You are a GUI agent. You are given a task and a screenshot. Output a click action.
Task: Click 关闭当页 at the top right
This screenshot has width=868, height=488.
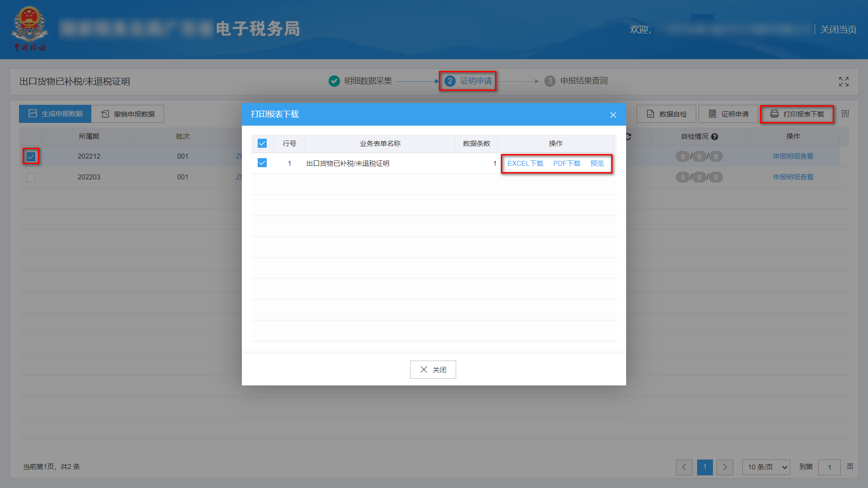tap(838, 29)
